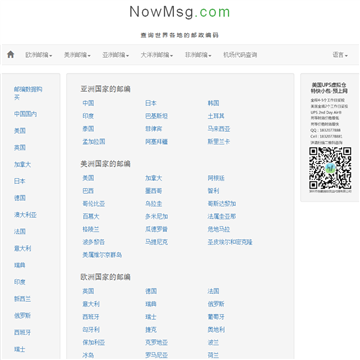This screenshot has height=360, width=360.
Task: Open the 语言 language dropdown
Action: click(340, 55)
